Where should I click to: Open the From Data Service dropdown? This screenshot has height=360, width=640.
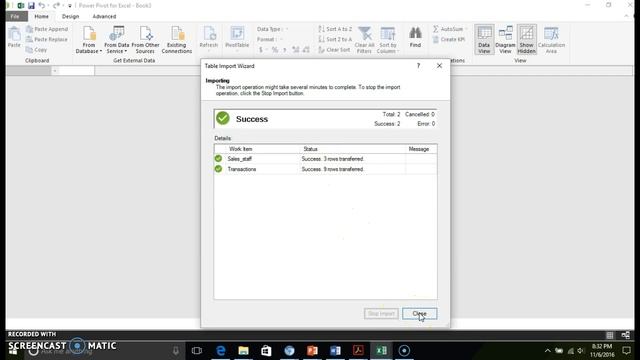point(117,40)
